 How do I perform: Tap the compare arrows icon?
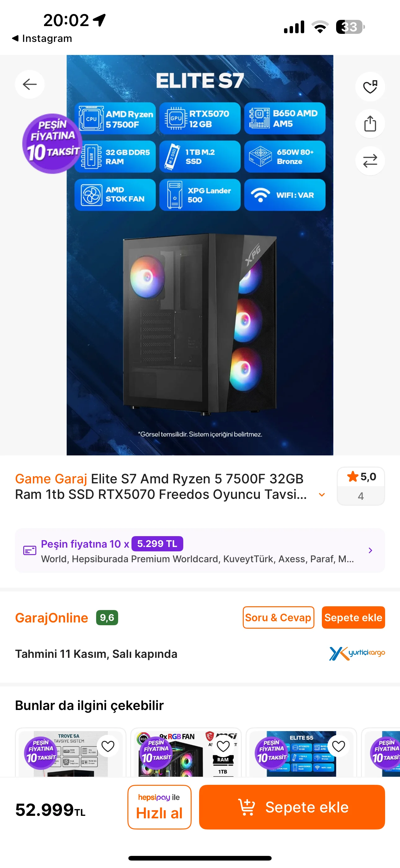click(370, 161)
